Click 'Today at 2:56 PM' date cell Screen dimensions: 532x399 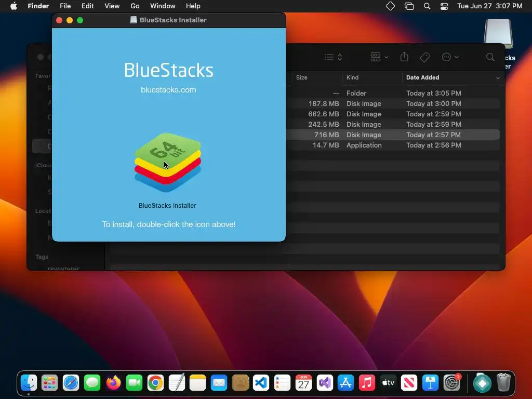[434, 145]
